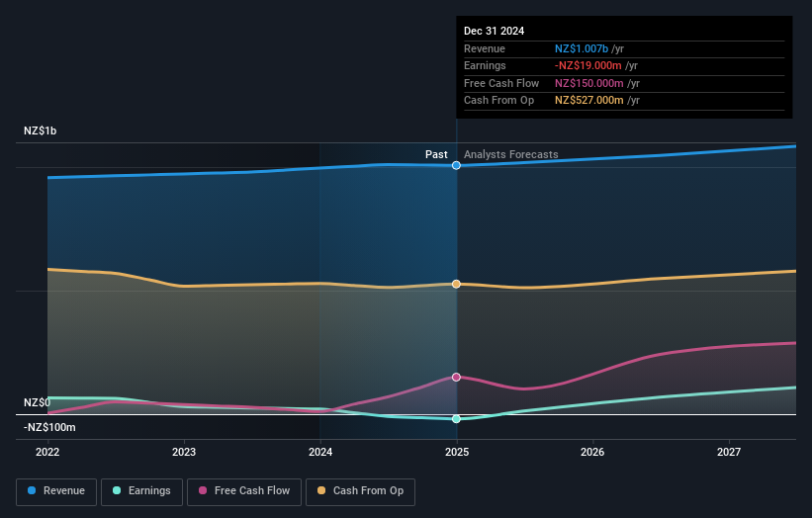This screenshot has height=518, width=812.
Task: Click the Free Cash Flow data point at 2025
Action: coord(456,378)
